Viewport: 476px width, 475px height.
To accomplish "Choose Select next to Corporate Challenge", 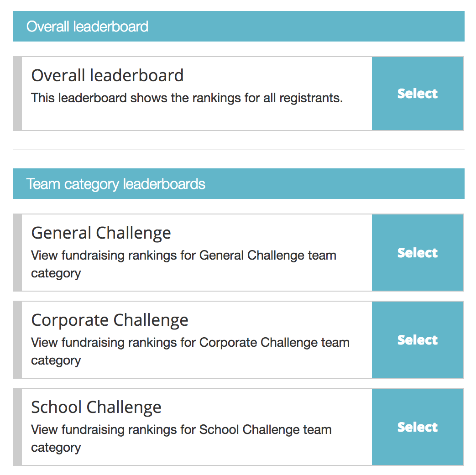I will point(417,340).
